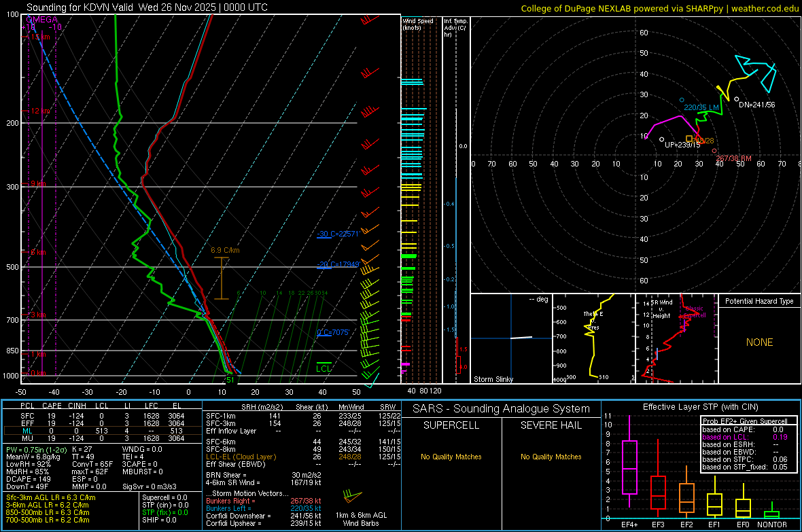Select the highlighted ML parcel row label
The width and height of the screenshot is (802, 532).
click(x=27, y=431)
